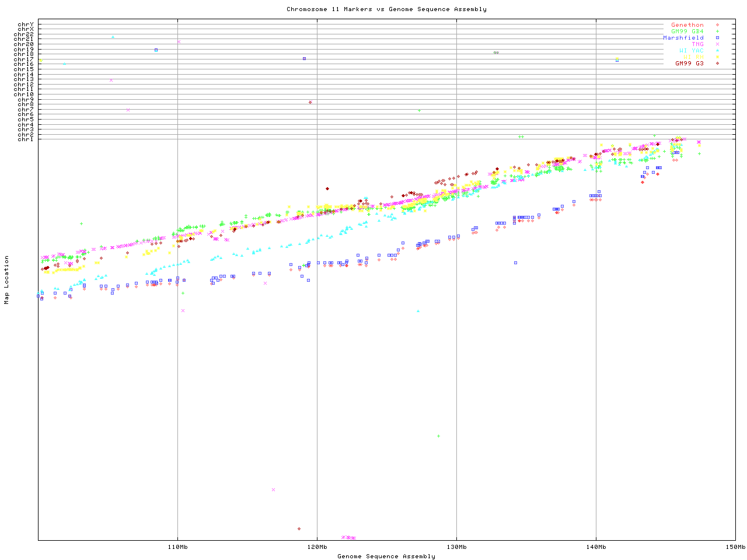Click the Genethon diamond marker in legend

pyautogui.click(x=717, y=25)
